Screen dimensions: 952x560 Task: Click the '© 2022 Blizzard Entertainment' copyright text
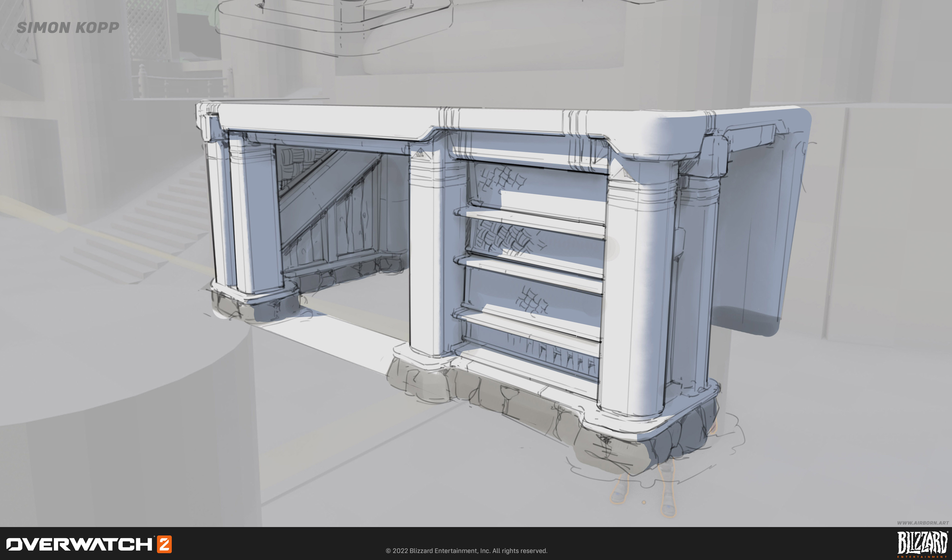pos(466,551)
